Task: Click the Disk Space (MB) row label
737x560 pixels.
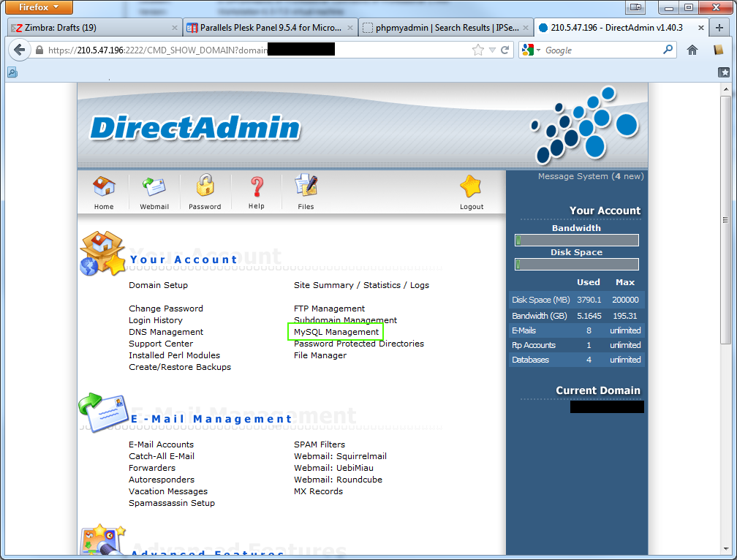Action: pyautogui.click(x=540, y=300)
